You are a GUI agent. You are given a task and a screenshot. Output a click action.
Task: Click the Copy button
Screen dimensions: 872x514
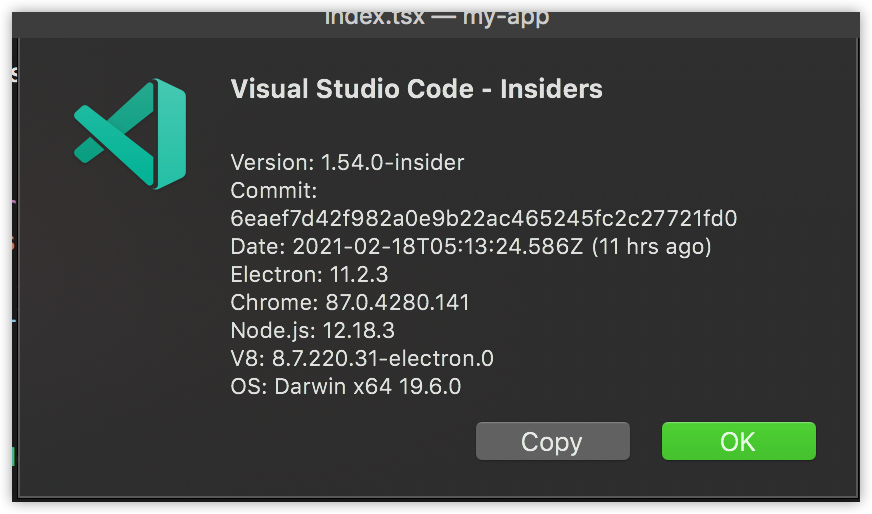553,441
